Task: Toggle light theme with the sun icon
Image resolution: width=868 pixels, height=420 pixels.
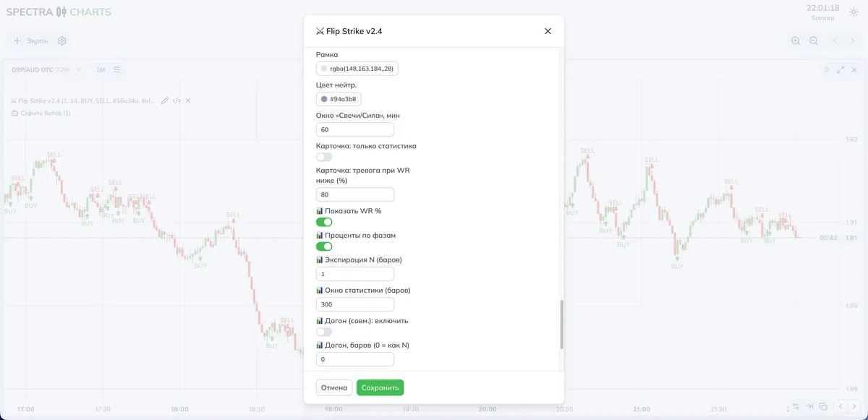Action: 854,12
